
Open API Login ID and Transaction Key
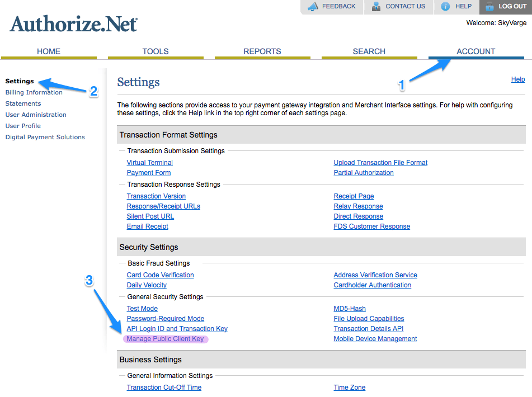[177, 329]
